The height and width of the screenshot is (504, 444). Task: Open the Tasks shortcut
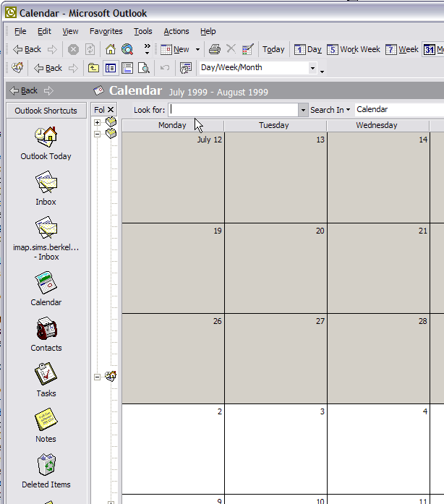46,380
